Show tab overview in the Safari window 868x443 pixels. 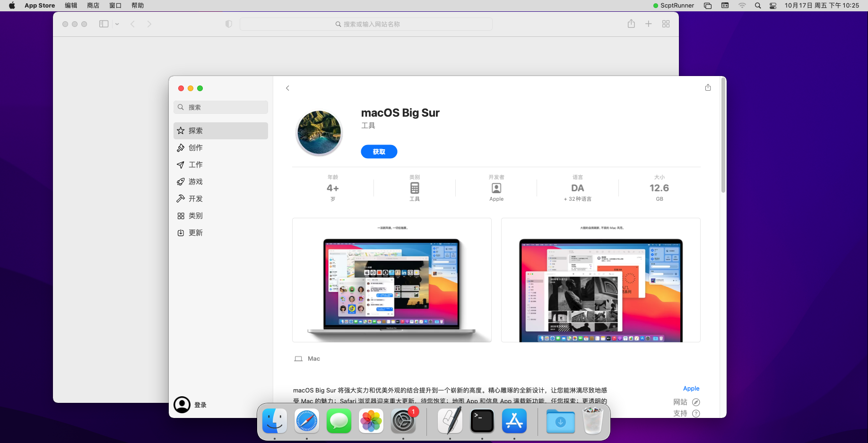(666, 24)
